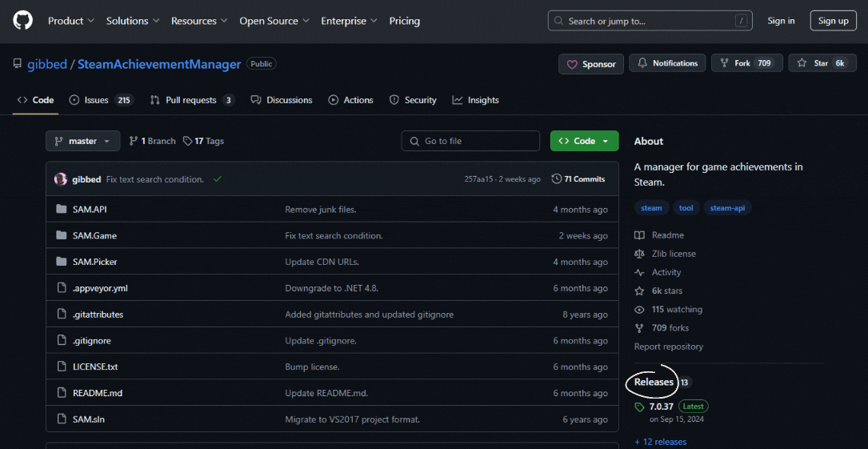Select the Code tab
This screenshot has height=449, width=868.
coord(35,100)
